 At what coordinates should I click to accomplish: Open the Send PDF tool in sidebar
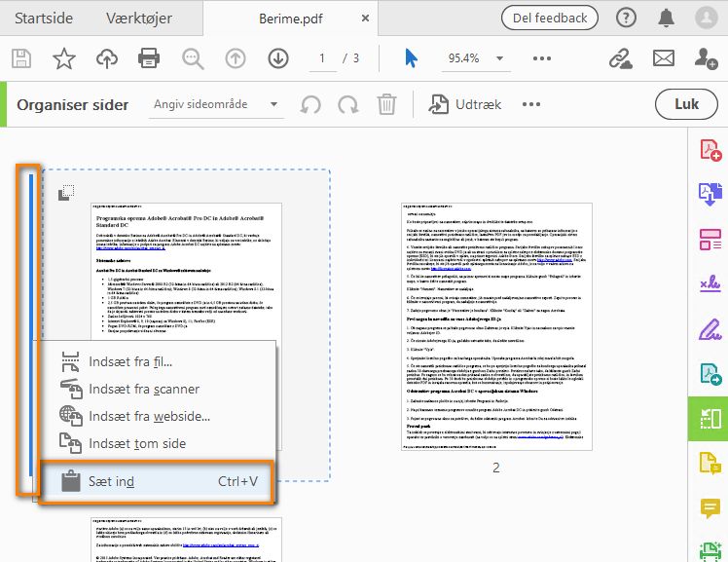click(x=710, y=374)
